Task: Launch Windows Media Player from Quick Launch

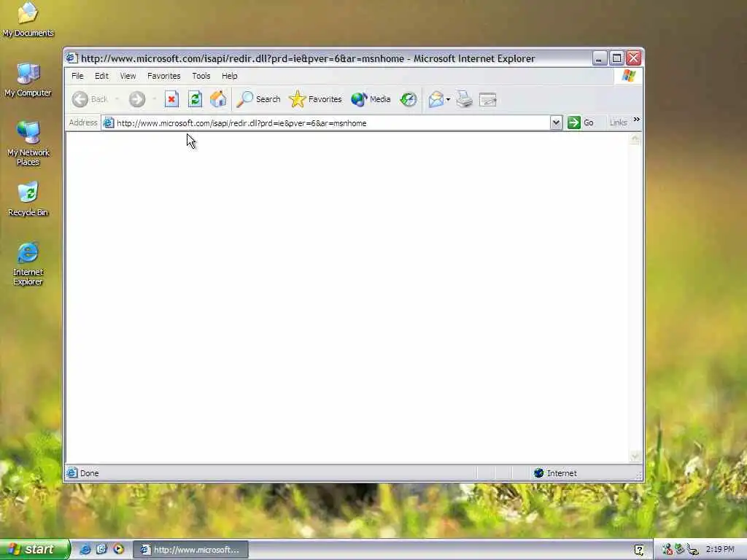Action: pyautogui.click(x=118, y=549)
